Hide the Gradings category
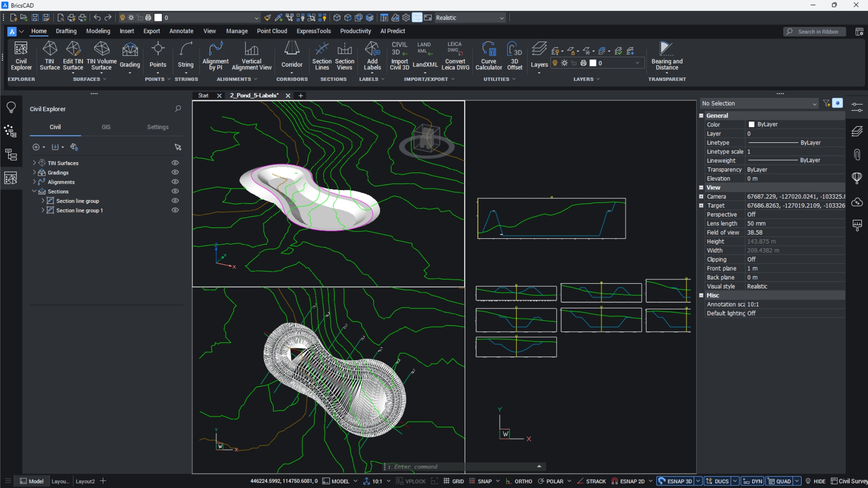 [x=175, y=172]
